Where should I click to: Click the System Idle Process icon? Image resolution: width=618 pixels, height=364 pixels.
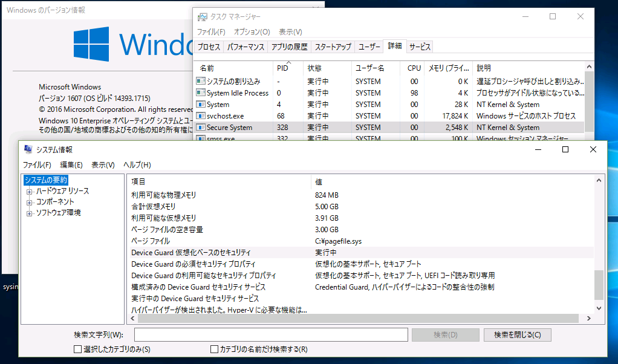[x=201, y=93]
